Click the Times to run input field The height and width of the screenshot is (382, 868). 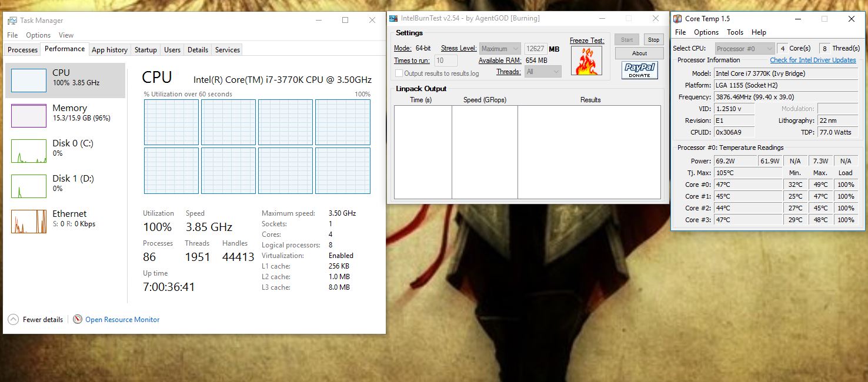(x=445, y=60)
